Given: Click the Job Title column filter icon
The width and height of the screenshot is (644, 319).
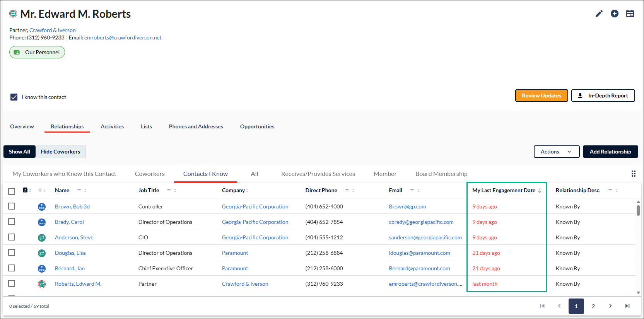Looking at the screenshot, I should coord(169,190).
